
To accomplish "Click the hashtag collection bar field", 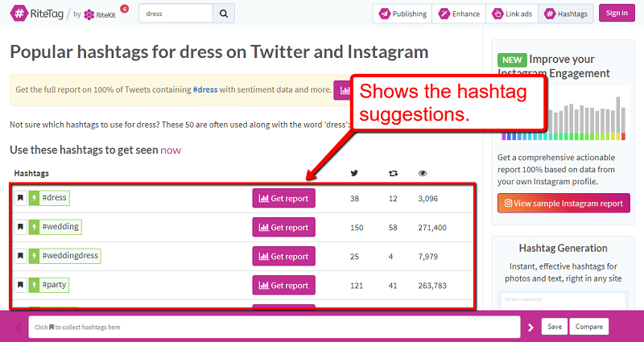I will tap(275, 328).
